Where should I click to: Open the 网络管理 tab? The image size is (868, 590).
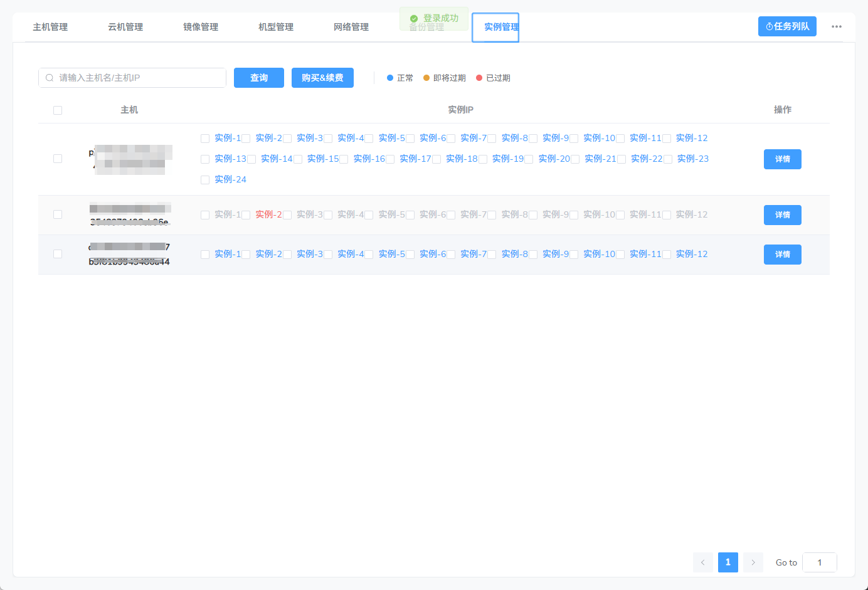pyautogui.click(x=351, y=27)
